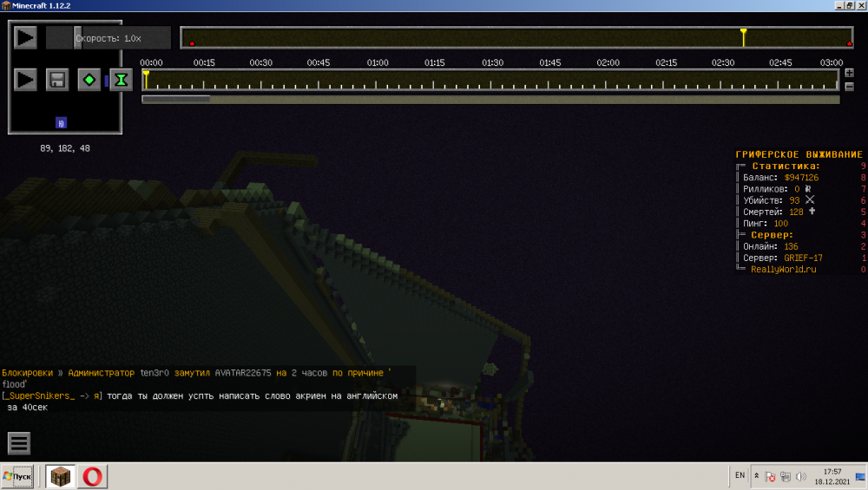Zoom out keyframe timeline with minus button
This screenshot has width=868, height=490.
tap(849, 86)
